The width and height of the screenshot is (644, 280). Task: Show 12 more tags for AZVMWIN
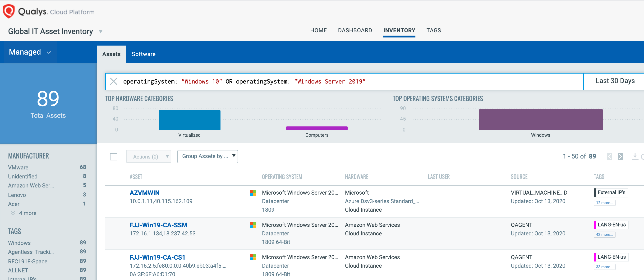(604, 203)
